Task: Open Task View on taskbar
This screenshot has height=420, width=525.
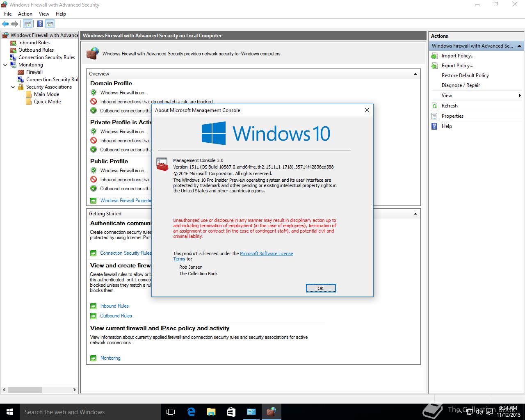Action: (x=171, y=412)
